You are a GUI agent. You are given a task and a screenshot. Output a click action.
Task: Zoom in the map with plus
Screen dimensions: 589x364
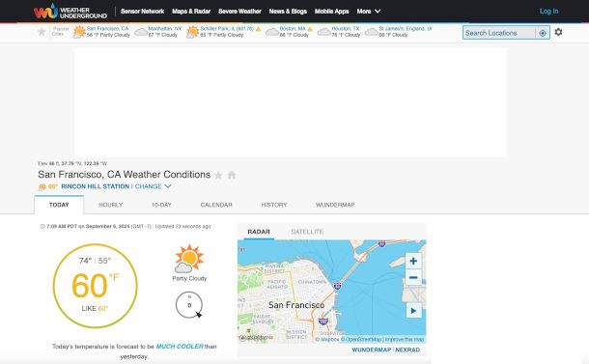(x=413, y=261)
